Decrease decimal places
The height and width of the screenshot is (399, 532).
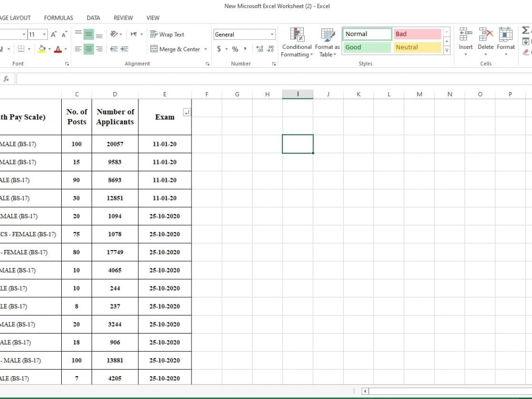coord(270,49)
